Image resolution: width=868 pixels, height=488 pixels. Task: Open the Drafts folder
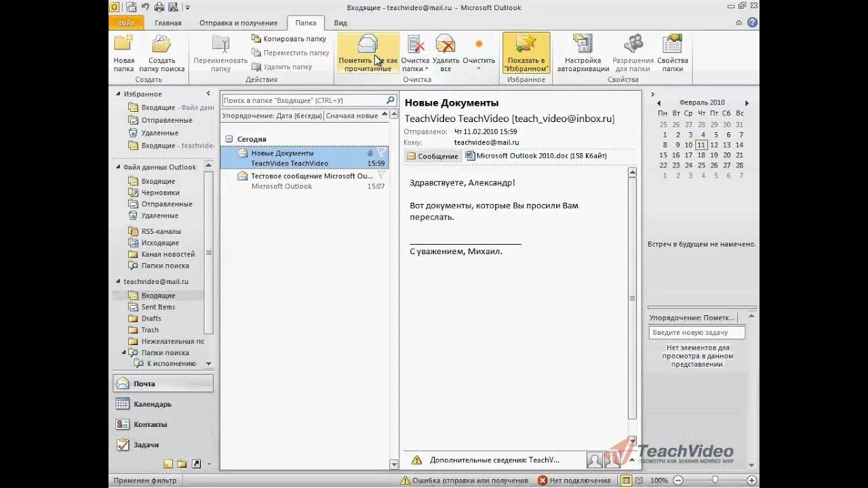coord(151,319)
